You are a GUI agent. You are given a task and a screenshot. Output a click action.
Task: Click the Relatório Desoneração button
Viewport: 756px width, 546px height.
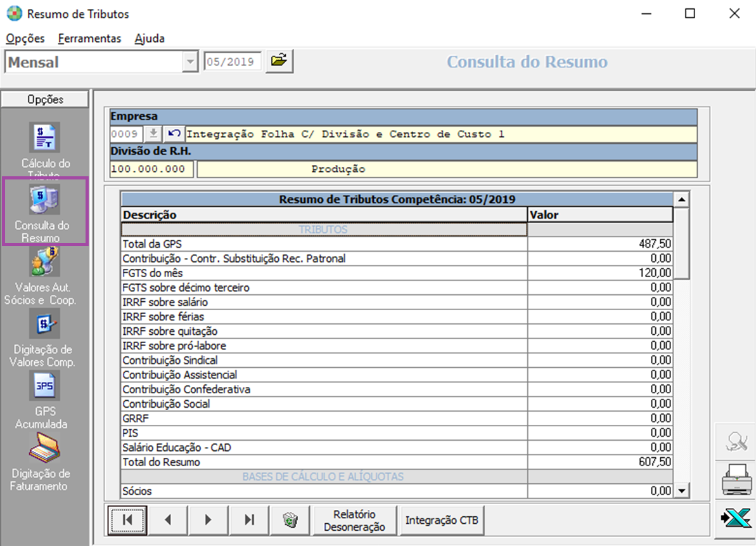pos(354,521)
